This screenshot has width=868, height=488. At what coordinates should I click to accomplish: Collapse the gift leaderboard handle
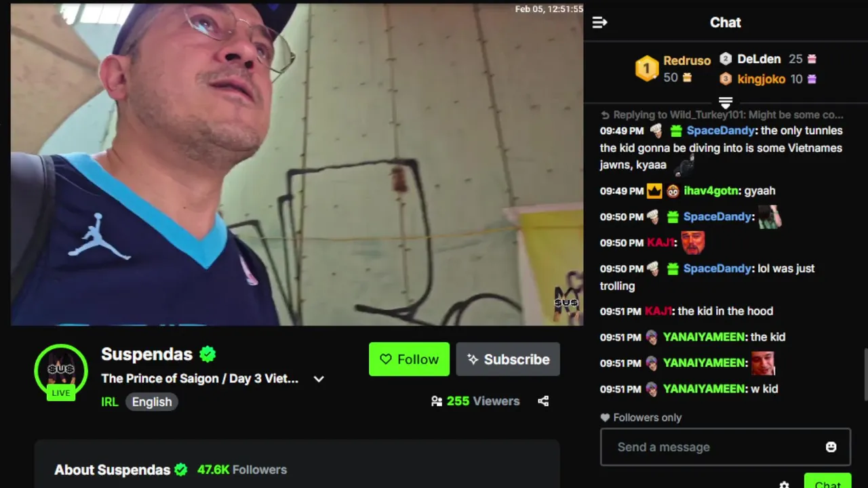[726, 102]
